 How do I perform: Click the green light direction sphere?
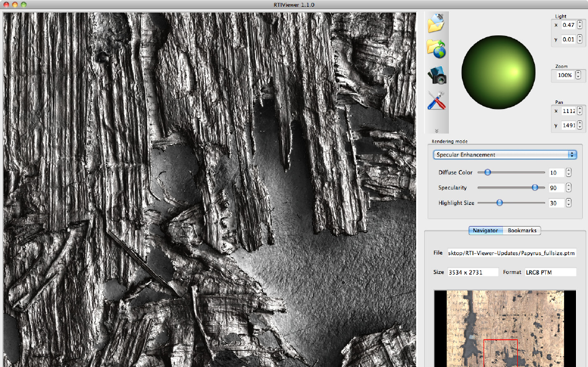click(x=498, y=72)
